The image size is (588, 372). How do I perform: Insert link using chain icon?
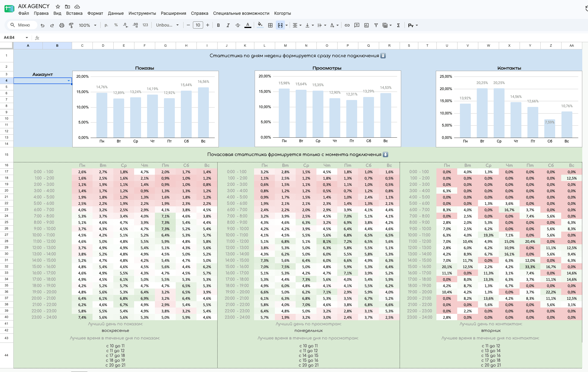[x=347, y=25]
